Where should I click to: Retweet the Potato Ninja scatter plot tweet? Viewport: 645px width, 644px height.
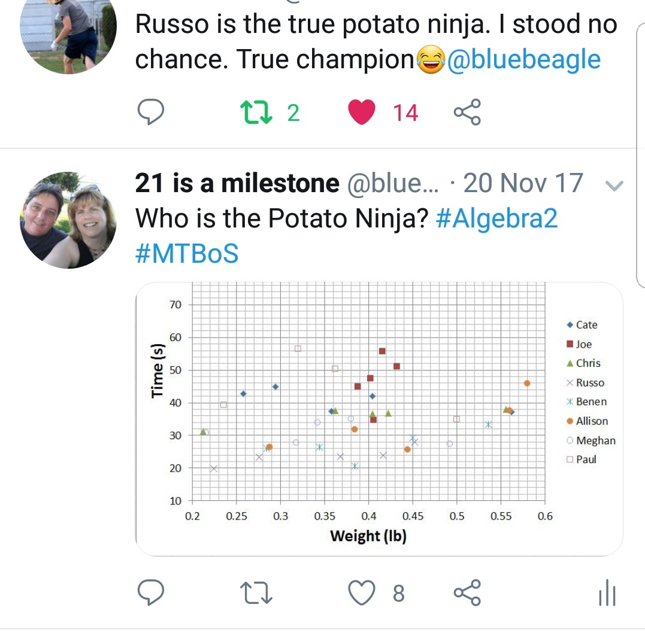pos(256,594)
